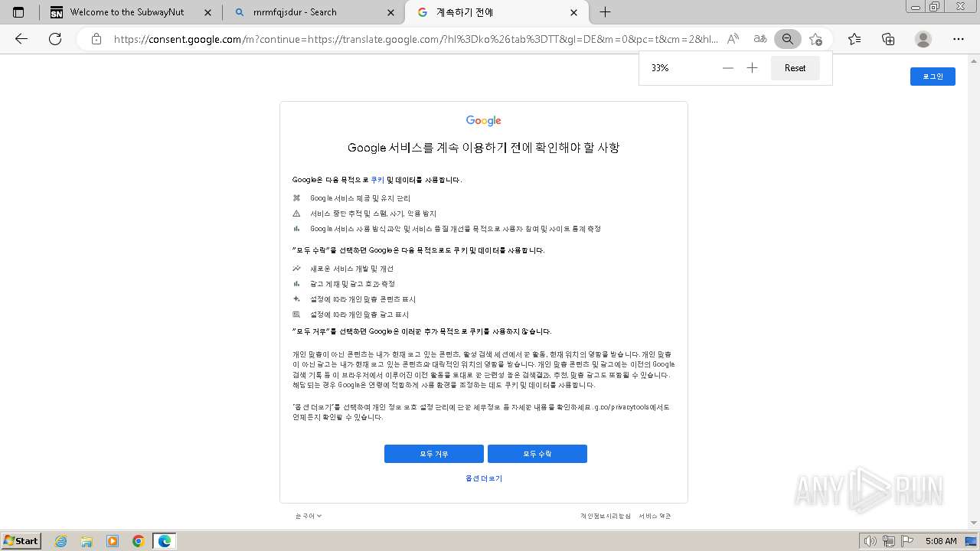Open the Favorites list
The image size is (980, 551).
coord(854,39)
